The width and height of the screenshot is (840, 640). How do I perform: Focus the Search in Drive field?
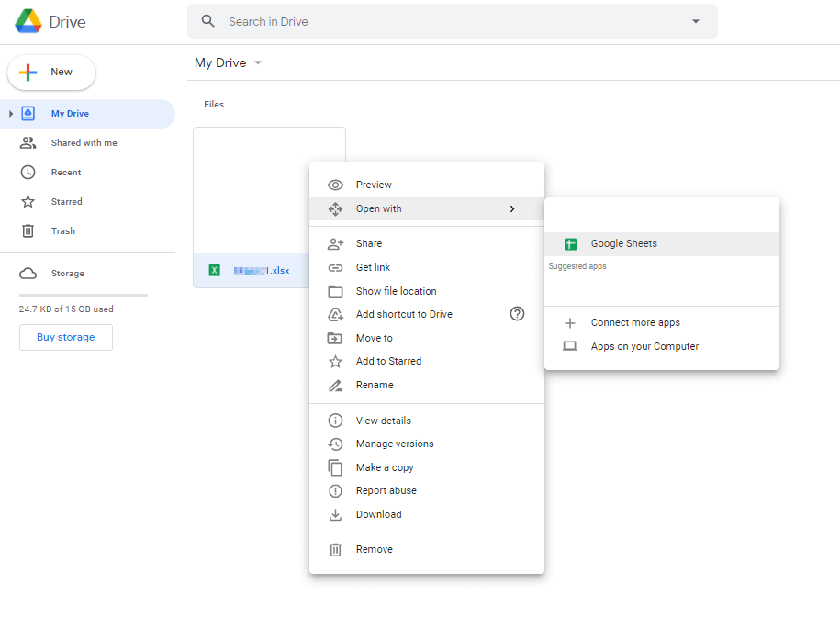pos(453,21)
